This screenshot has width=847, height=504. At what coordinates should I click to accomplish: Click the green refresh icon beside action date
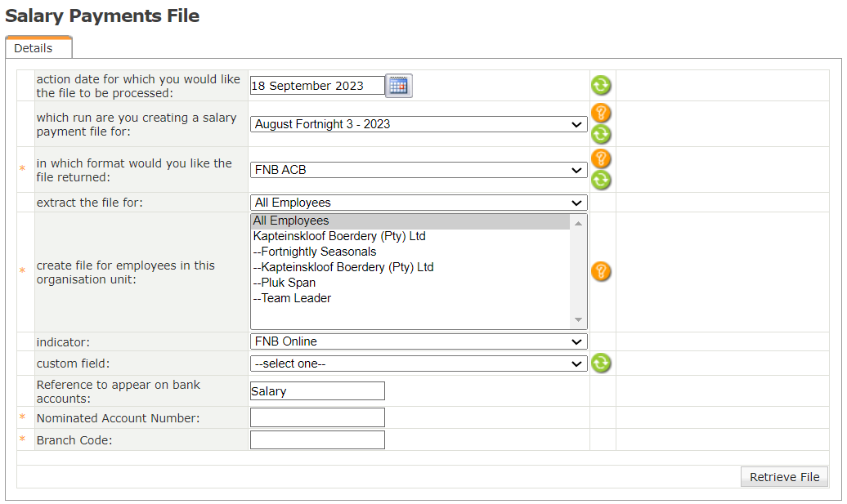tap(601, 86)
